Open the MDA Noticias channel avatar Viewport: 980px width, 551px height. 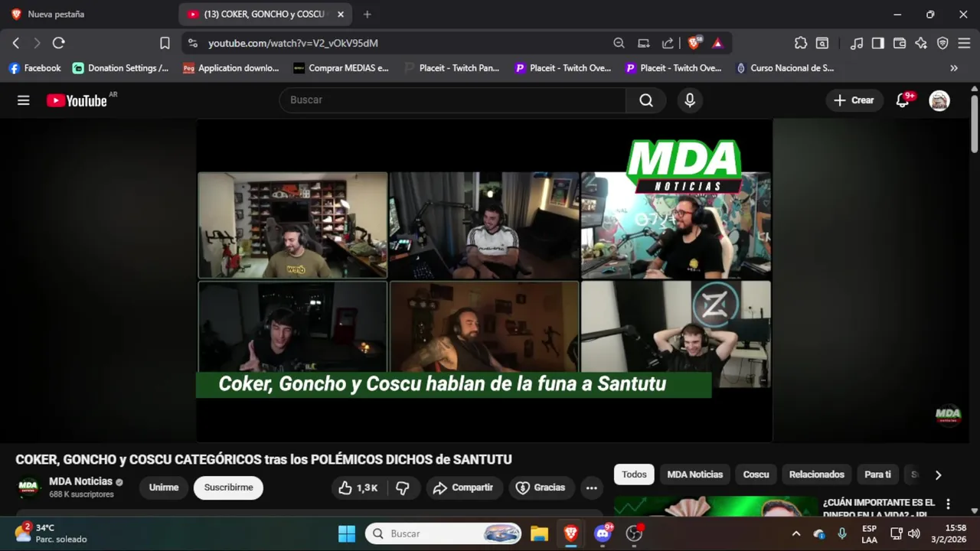coord(28,487)
